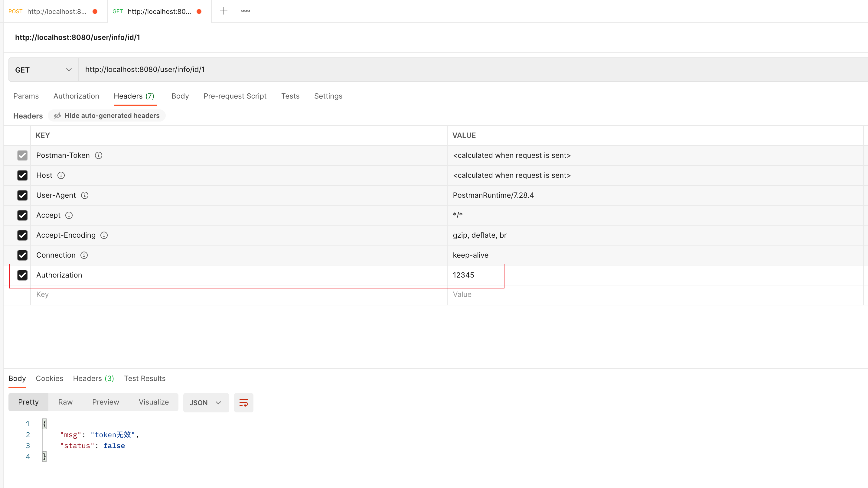
Task: Switch to the Pre-request Script tab
Action: (x=235, y=96)
